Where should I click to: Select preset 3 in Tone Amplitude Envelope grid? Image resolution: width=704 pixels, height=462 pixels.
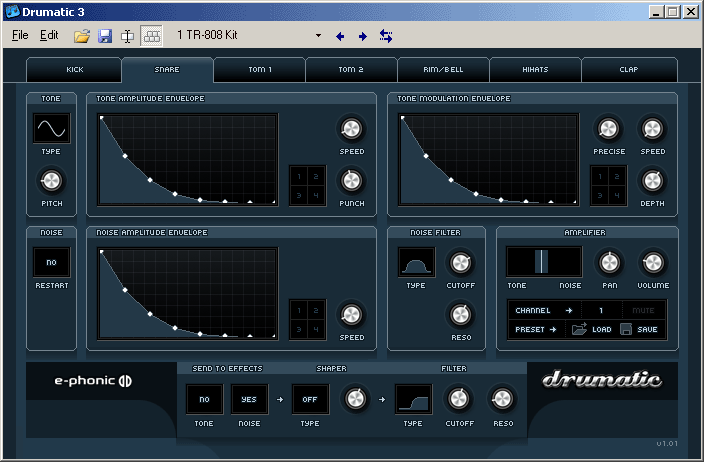[299, 195]
